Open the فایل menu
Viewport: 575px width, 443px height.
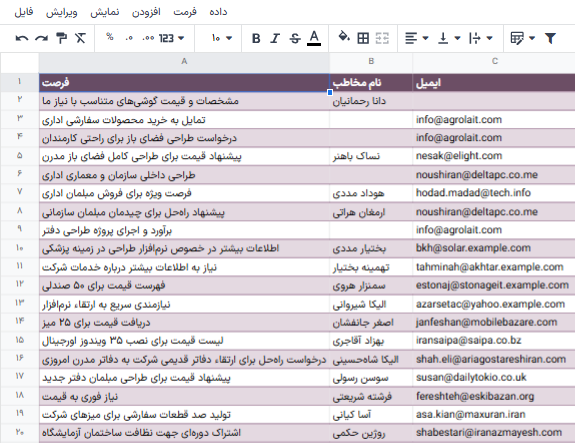24,12
